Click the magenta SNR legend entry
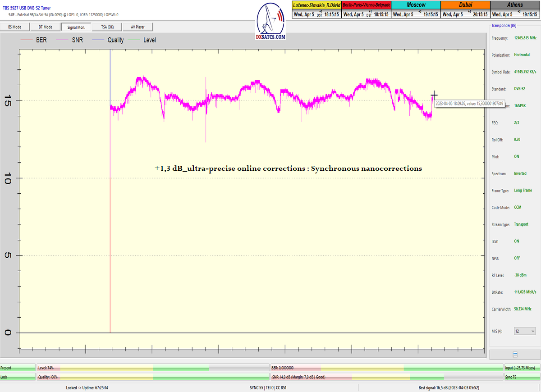This screenshot has height=392, width=541. [71, 40]
